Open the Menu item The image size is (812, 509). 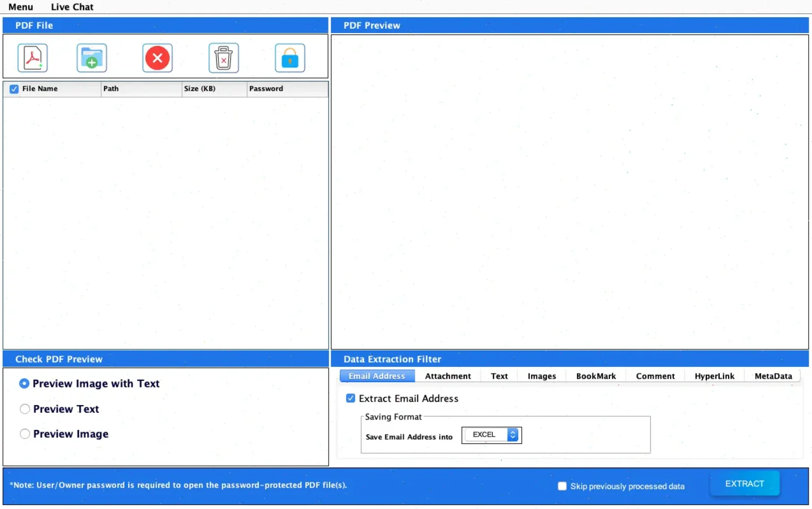pos(20,7)
